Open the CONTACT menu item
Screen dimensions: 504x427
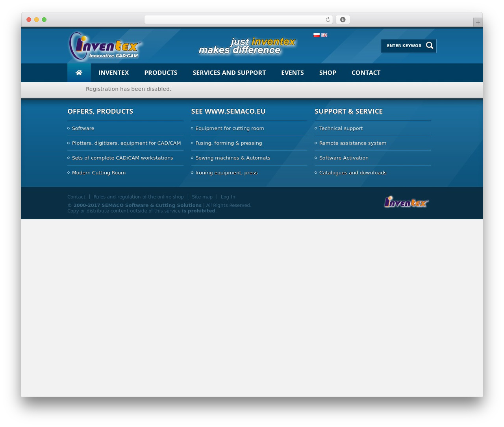coord(366,73)
